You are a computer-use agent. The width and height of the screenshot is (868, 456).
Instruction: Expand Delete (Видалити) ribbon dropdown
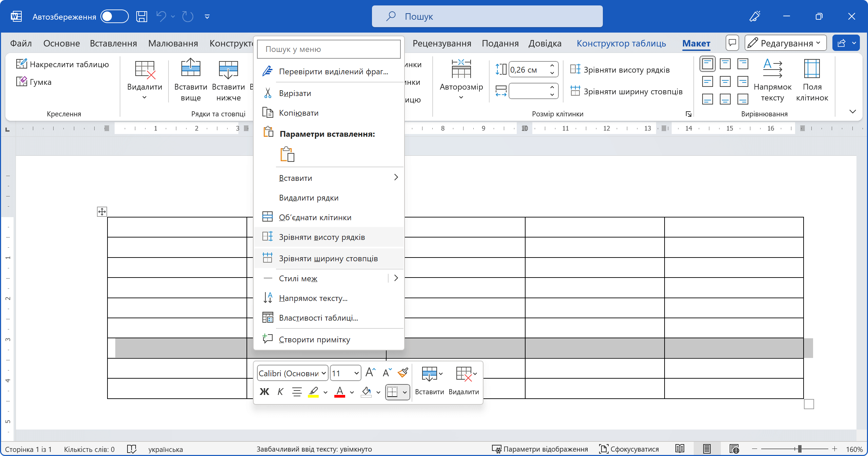click(x=144, y=97)
